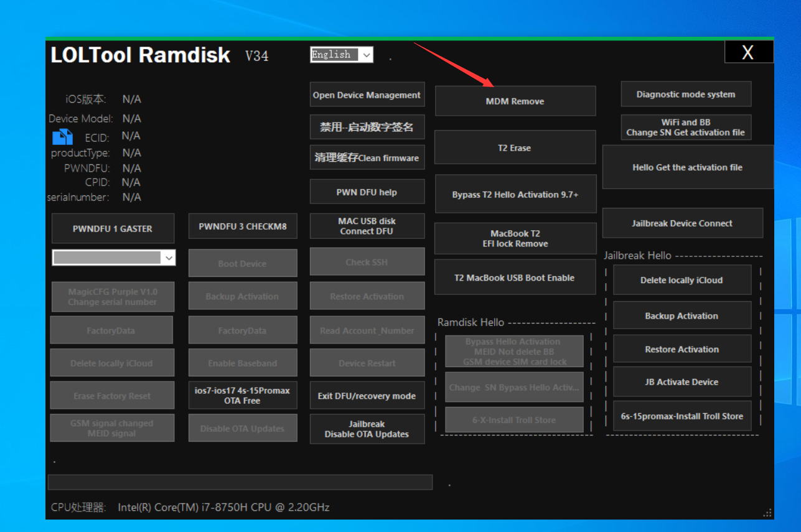The height and width of the screenshot is (532, 801).
Task: Click T2 MacBook USB Boot Enable
Action: pyautogui.click(x=515, y=278)
